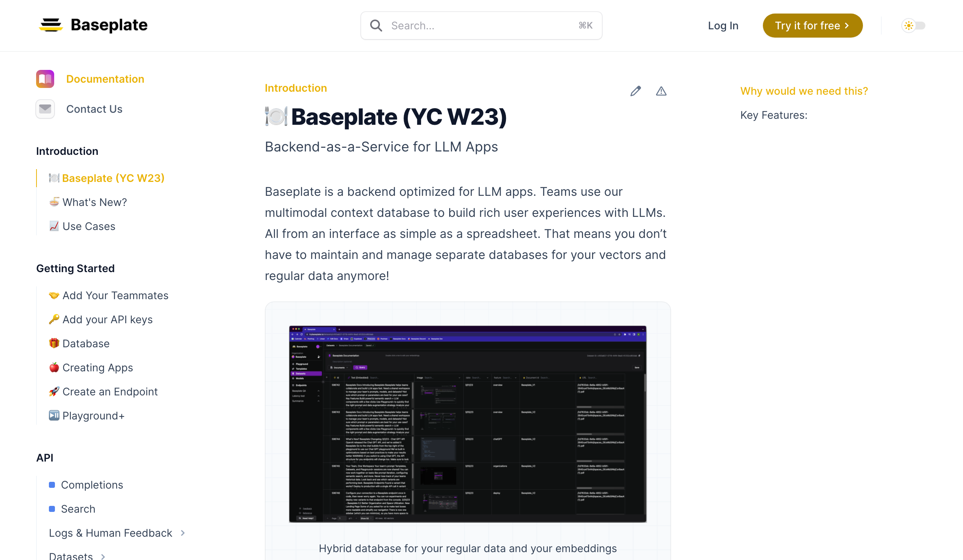Expand Logs & Human Feedback chevron
963x560 pixels.
[183, 533]
